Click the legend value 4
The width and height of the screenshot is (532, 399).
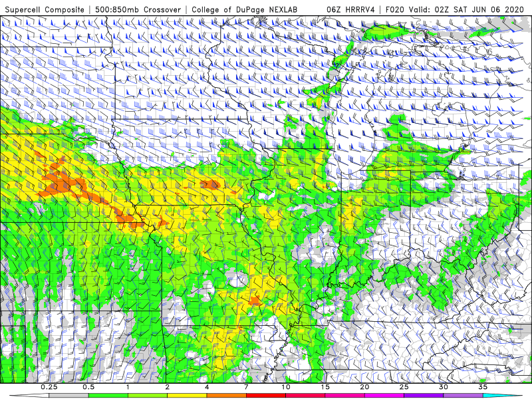pyautogui.click(x=207, y=387)
